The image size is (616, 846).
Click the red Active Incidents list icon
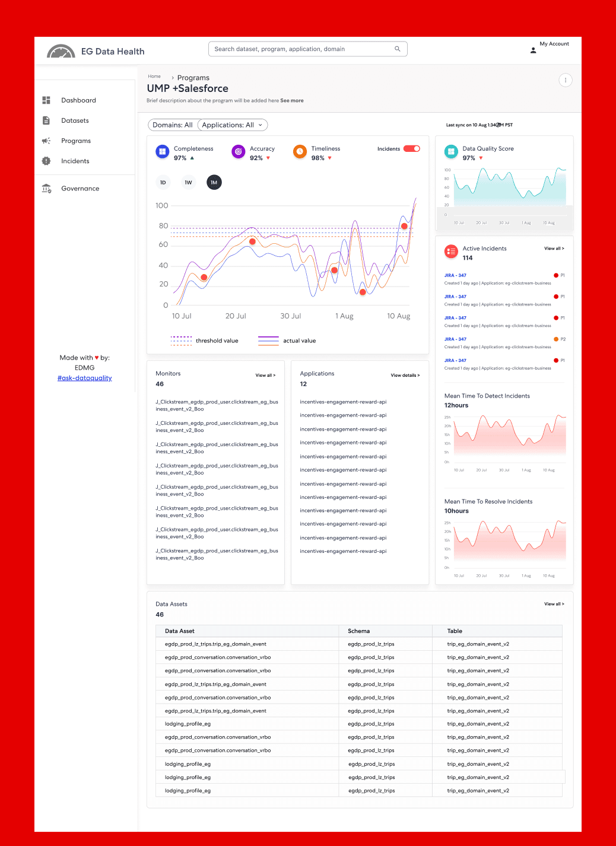(451, 252)
